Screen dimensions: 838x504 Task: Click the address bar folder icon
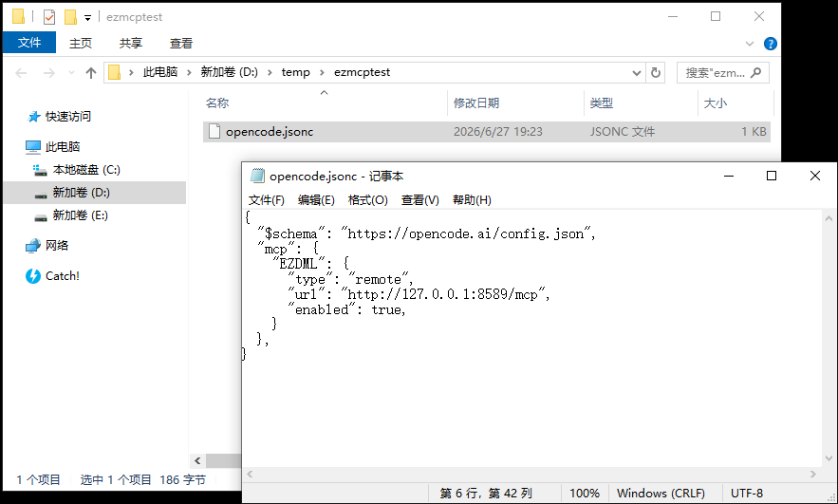(x=115, y=72)
